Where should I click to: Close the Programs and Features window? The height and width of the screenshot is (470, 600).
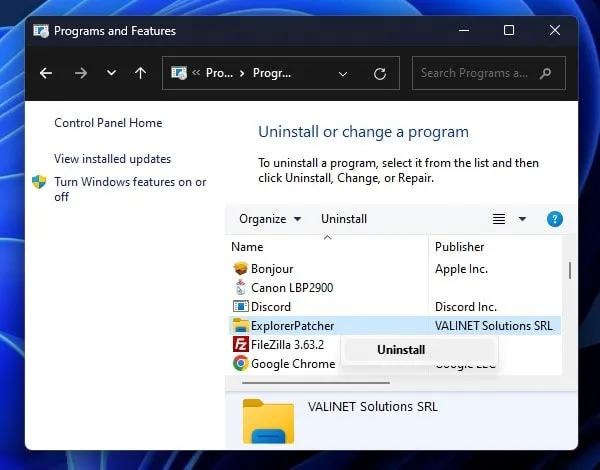(x=555, y=30)
